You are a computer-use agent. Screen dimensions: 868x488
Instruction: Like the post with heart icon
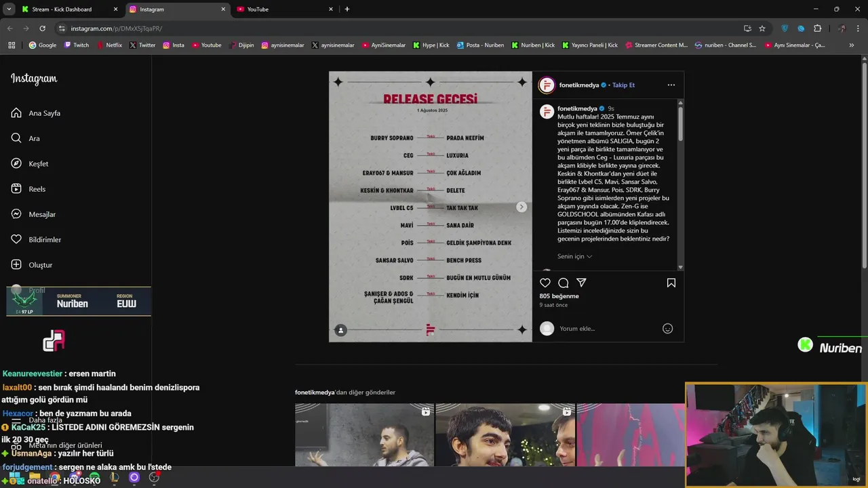[545, 283]
